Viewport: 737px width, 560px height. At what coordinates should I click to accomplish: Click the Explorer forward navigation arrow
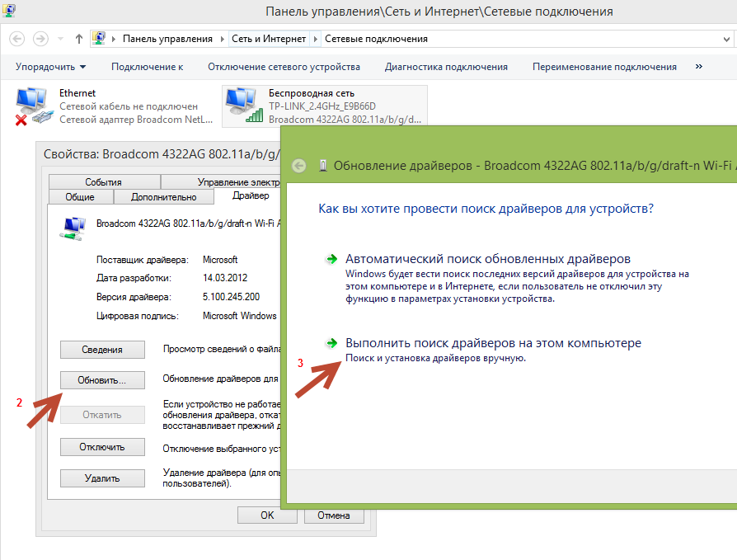tap(40, 39)
